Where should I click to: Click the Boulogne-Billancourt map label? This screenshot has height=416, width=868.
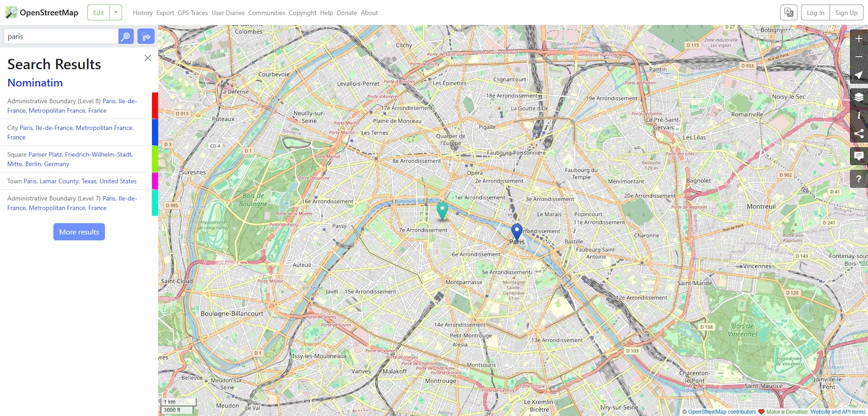point(232,313)
